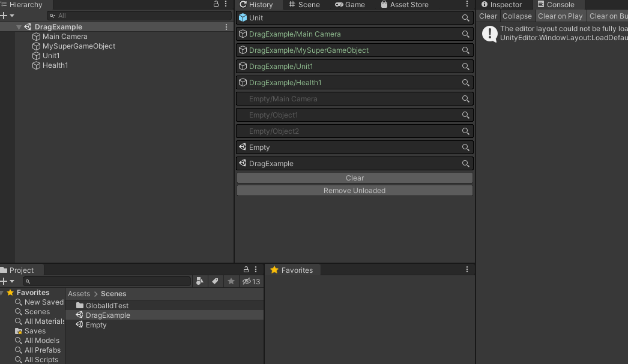
Task: Click the Hierarchy search field
Action: pyautogui.click(x=139, y=16)
